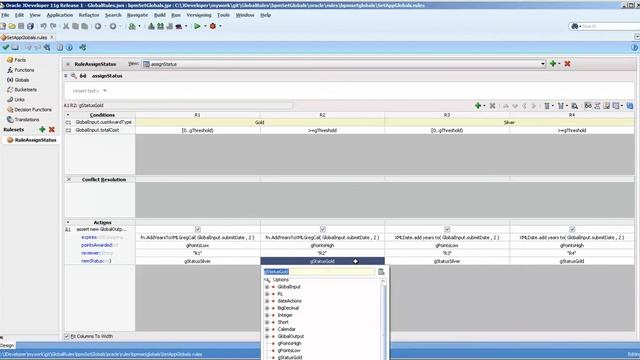Toggle Fit Columns To Width checkbox
This screenshot has width=640, height=360.
tap(67, 336)
